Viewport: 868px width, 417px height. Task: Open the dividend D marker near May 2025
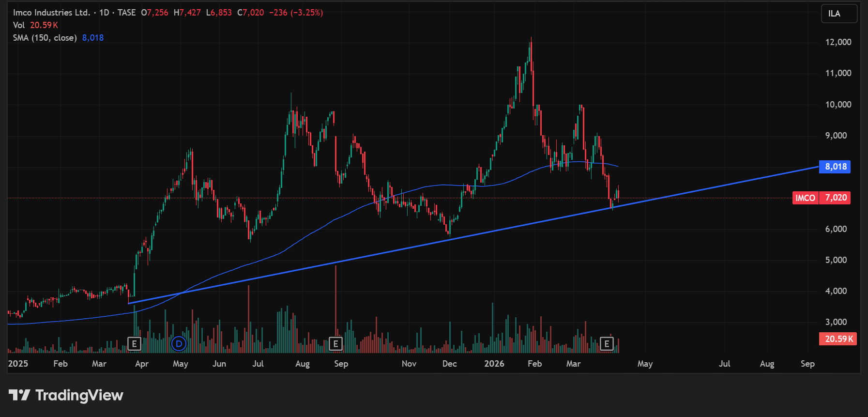click(179, 344)
